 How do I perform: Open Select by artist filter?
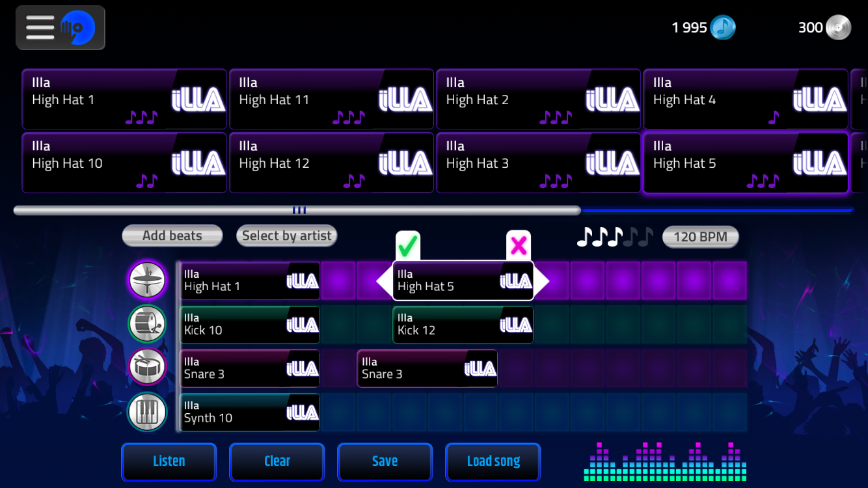(x=287, y=236)
